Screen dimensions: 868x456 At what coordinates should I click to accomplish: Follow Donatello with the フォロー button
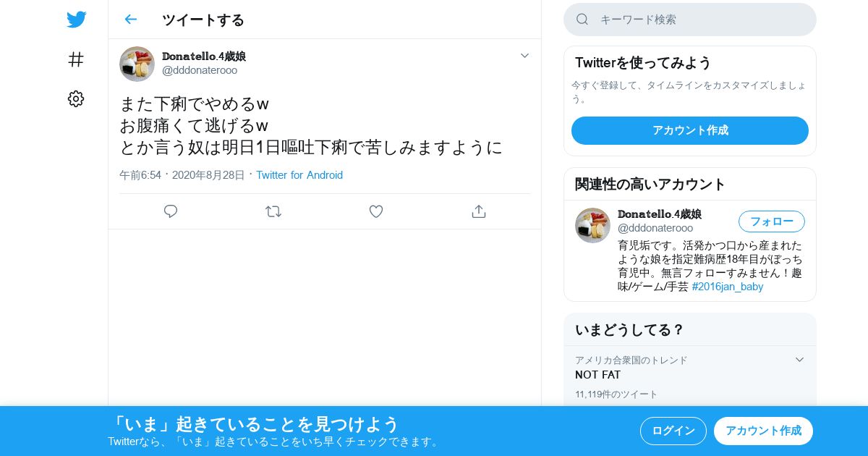click(772, 221)
